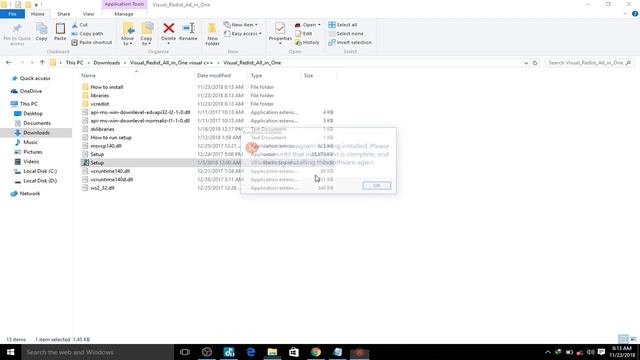Click Downloads in address bar breadcrumb
The image size is (640, 360).
point(107,63)
